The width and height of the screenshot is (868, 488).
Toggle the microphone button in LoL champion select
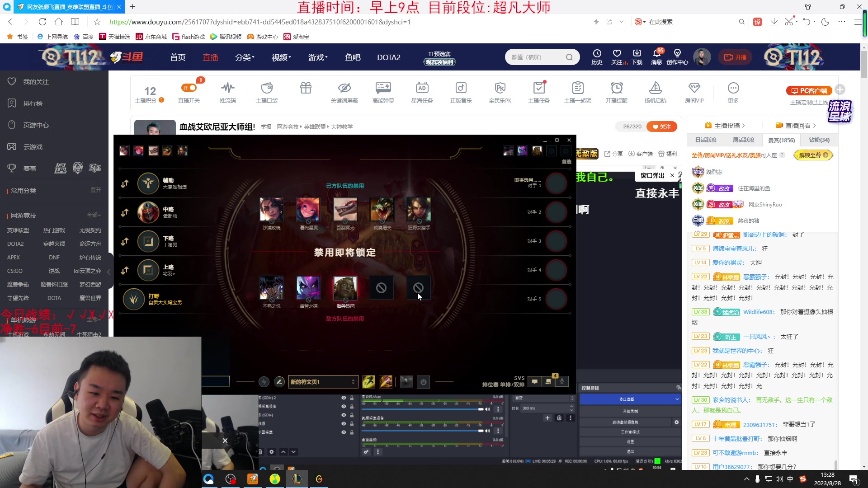point(562,381)
